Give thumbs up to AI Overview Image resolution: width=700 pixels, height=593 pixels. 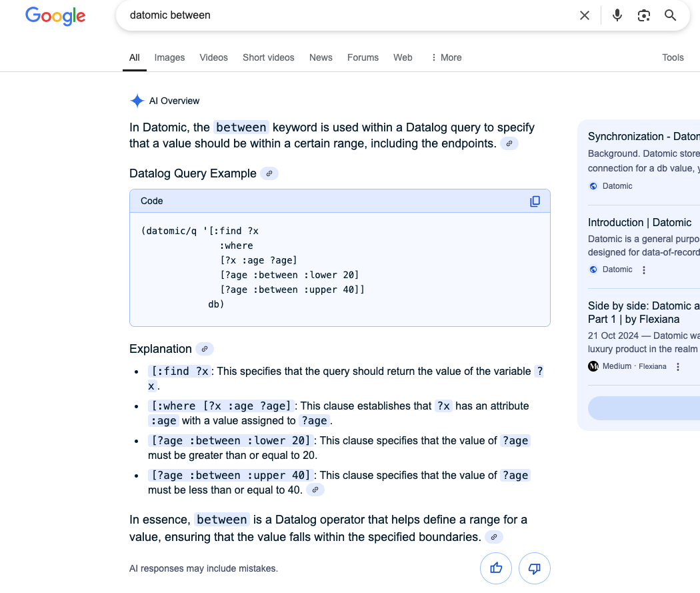pos(495,568)
